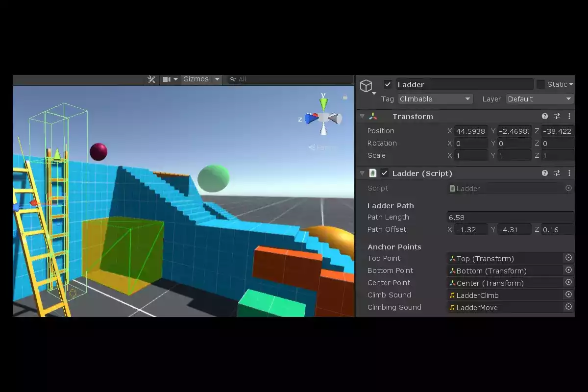Open the Static flags dropdown arrow
588x392 pixels.
point(571,84)
